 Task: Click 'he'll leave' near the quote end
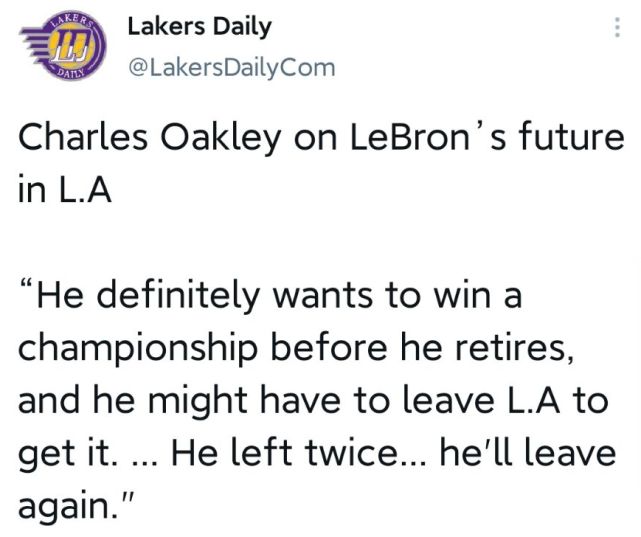pos(528,452)
